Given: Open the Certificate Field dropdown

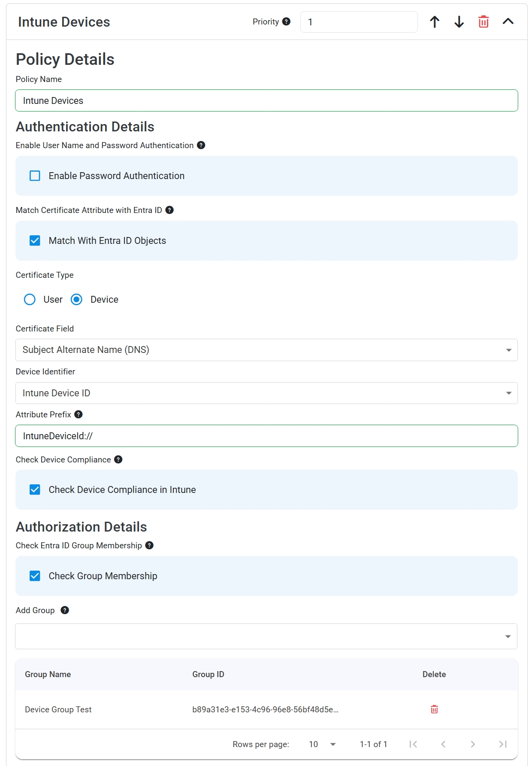Looking at the screenshot, I should pyautogui.click(x=266, y=350).
